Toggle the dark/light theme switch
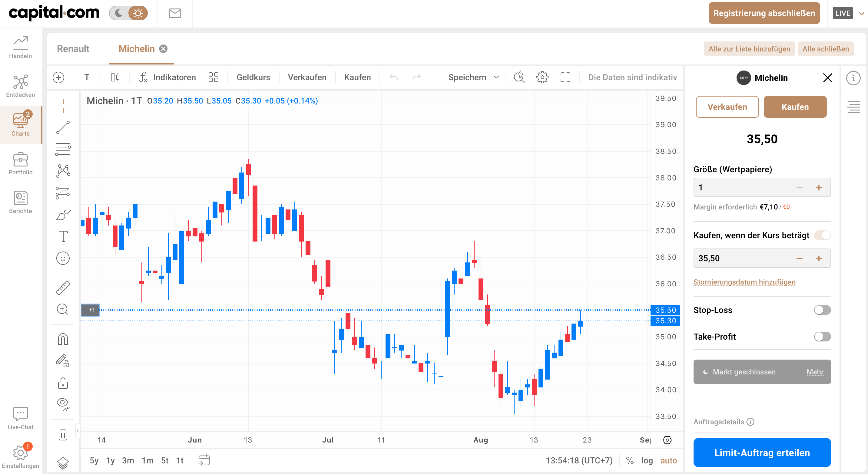The width and height of the screenshot is (868, 474). 128,13
